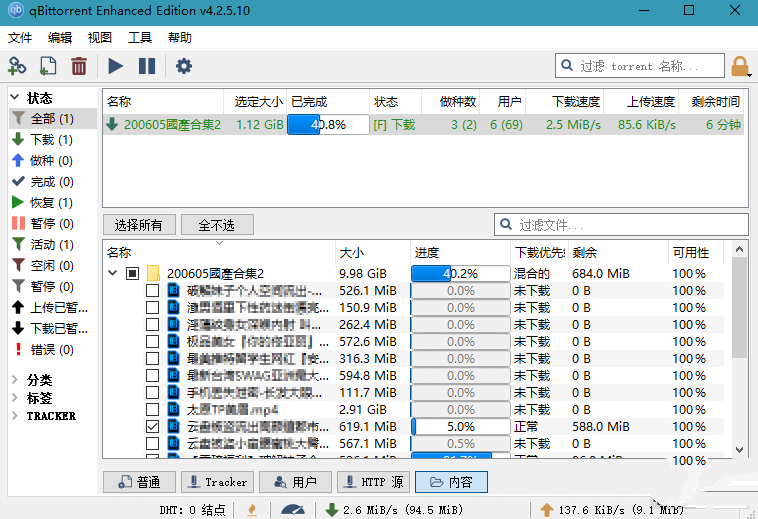This screenshot has height=519, width=758.
Task: Click the speedometer icon in status bar
Action: coord(292,510)
